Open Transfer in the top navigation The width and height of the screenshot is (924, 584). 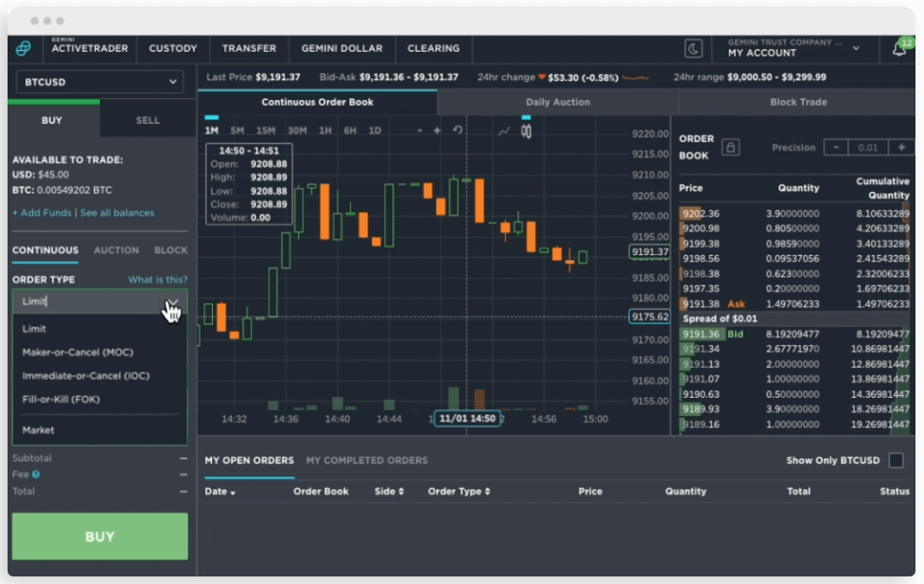[250, 48]
